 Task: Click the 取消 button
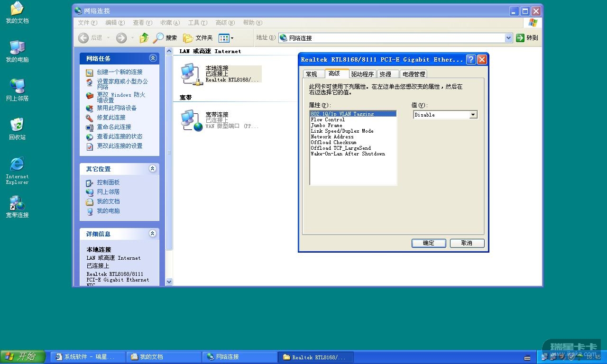467,243
